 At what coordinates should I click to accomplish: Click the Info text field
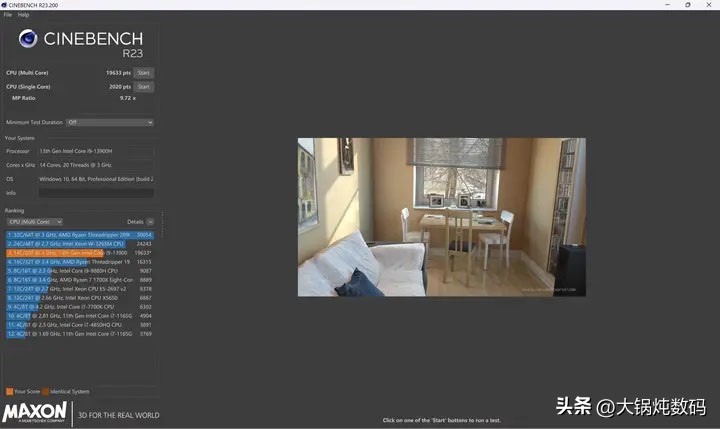click(96, 193)
